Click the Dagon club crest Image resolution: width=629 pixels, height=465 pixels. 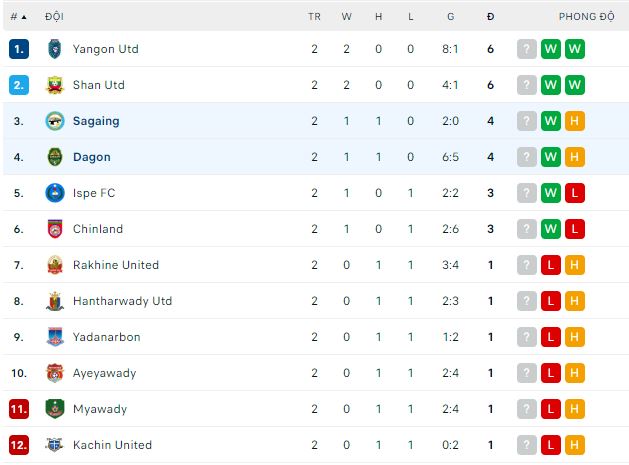pyautogui.click(x=55, y=157)
